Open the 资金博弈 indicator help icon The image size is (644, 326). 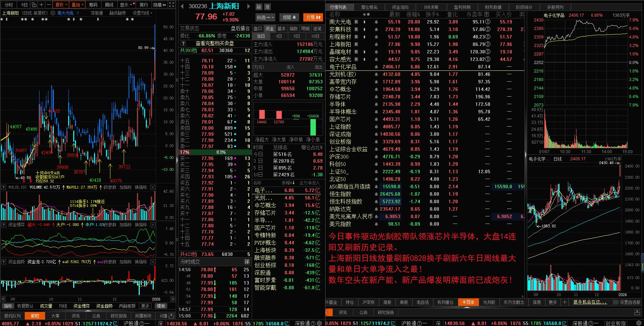(x=4, y=225)
